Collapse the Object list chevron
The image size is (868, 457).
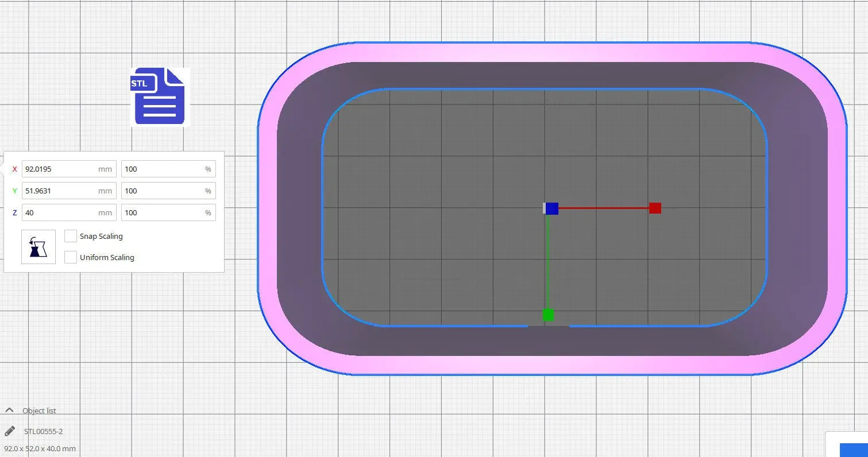9,410
